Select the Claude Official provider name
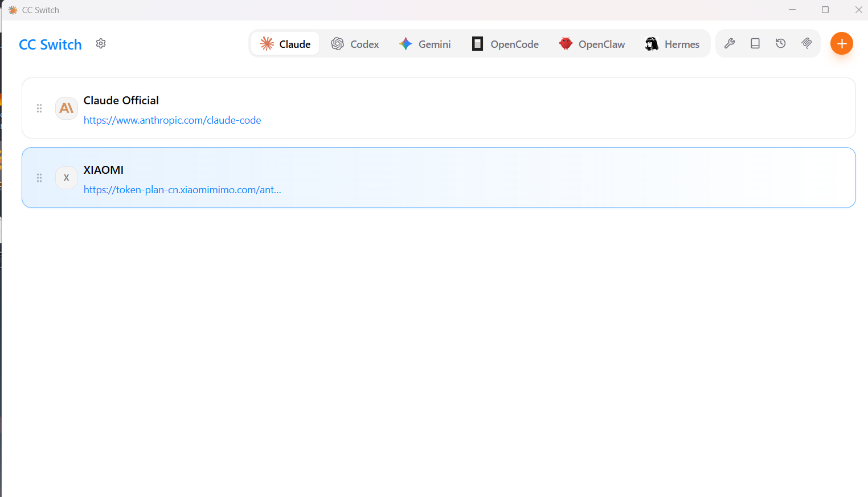The width and height of the screenshot is (868, 497). tap(121, 100)
